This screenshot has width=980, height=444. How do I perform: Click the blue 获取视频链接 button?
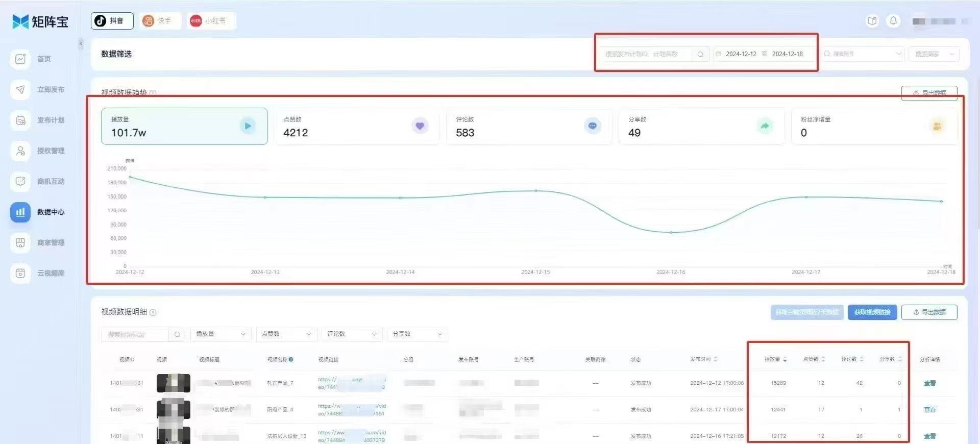872,312
